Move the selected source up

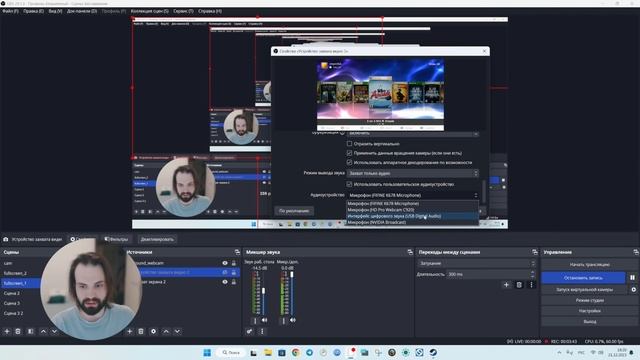click(166, 331)
